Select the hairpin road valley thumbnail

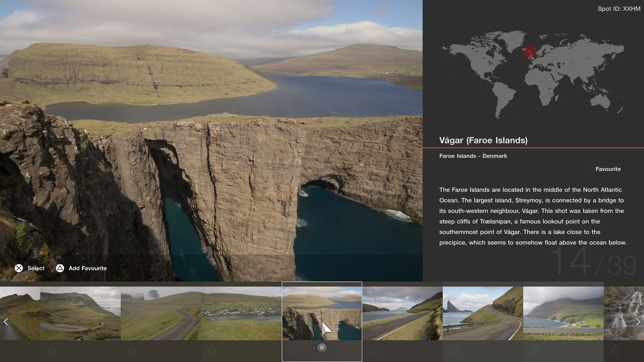click(80, 313)
